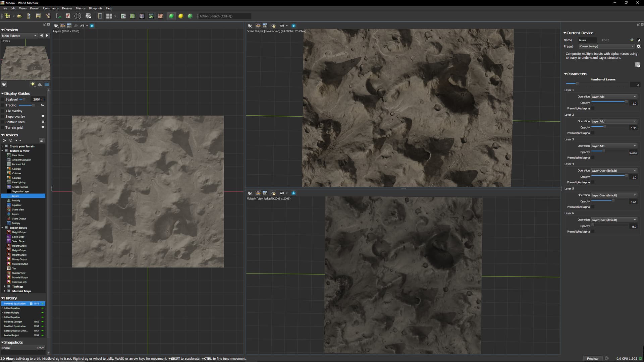Click the Open project folder icon
644x362 pixels.
click(20, 16)
